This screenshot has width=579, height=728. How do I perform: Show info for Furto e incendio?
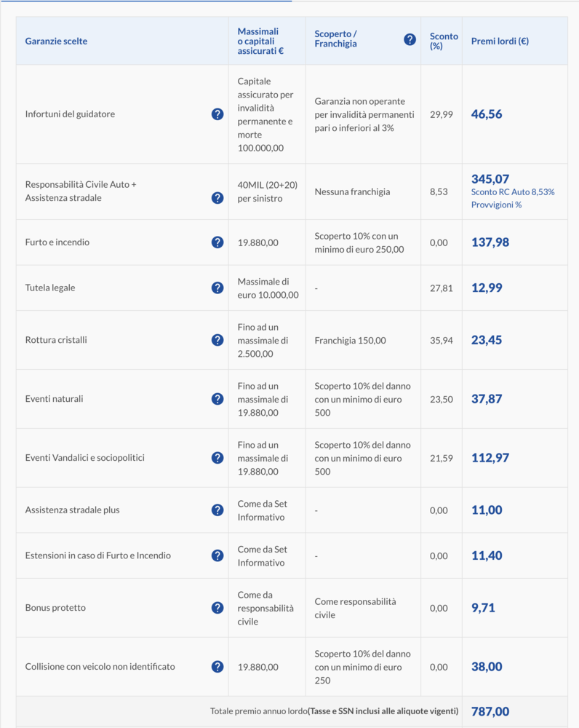pyautogui.click(x=217, y=242)
